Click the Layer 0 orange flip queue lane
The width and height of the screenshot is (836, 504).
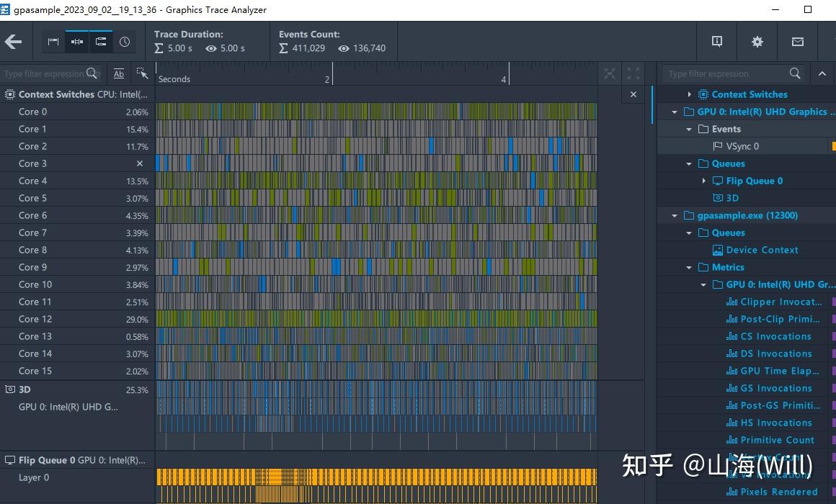click(376, 477)
